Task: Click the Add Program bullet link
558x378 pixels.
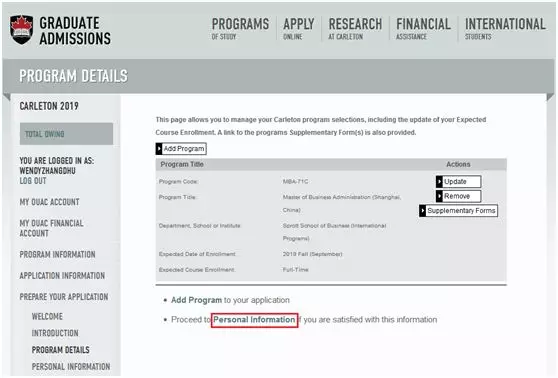Action: tap(196, 300)
